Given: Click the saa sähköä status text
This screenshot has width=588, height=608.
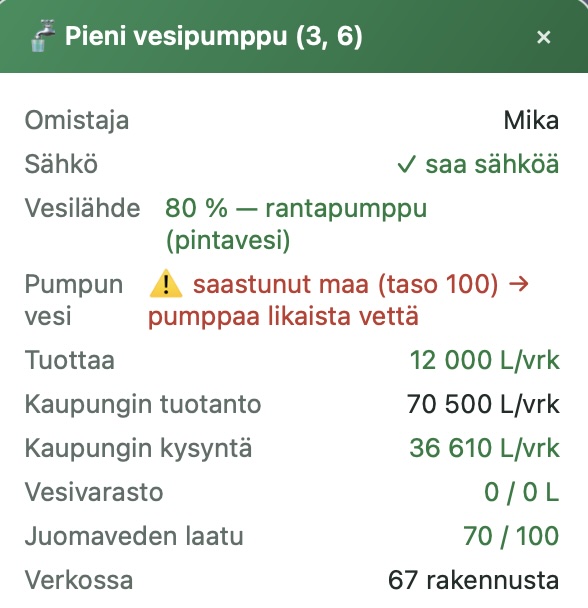Looking at the screenshot, I should [x=492, y=164].
